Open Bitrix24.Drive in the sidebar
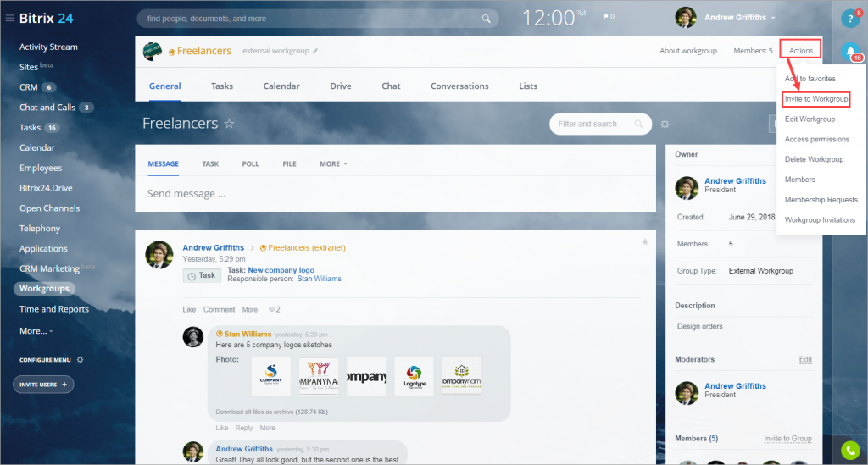Screen dimensions: 868x465 (x=46, y=188)
